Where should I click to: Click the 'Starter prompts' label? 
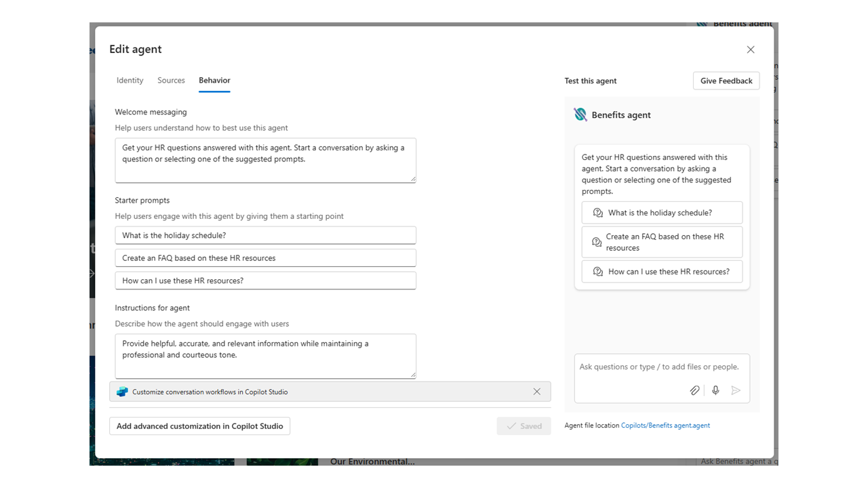tap(142, 201)
